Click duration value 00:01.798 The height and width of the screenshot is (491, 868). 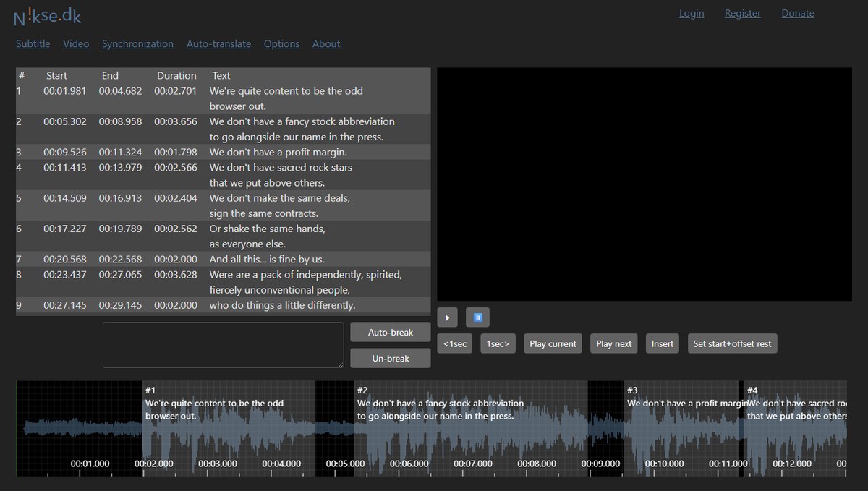click(176, 152)
